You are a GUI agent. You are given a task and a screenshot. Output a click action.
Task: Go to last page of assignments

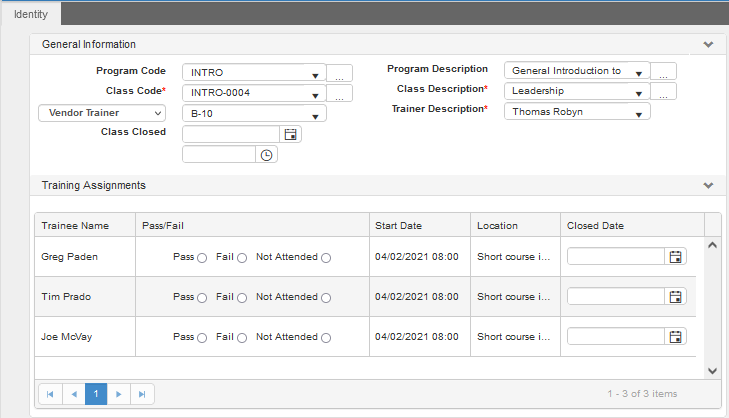pyautogui.click(x=142, y=394)
